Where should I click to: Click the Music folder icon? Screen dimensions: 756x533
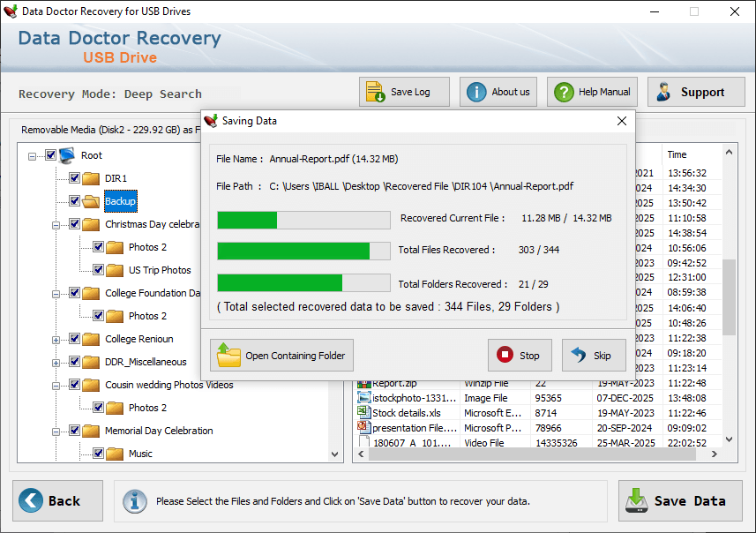coord(115,454)
